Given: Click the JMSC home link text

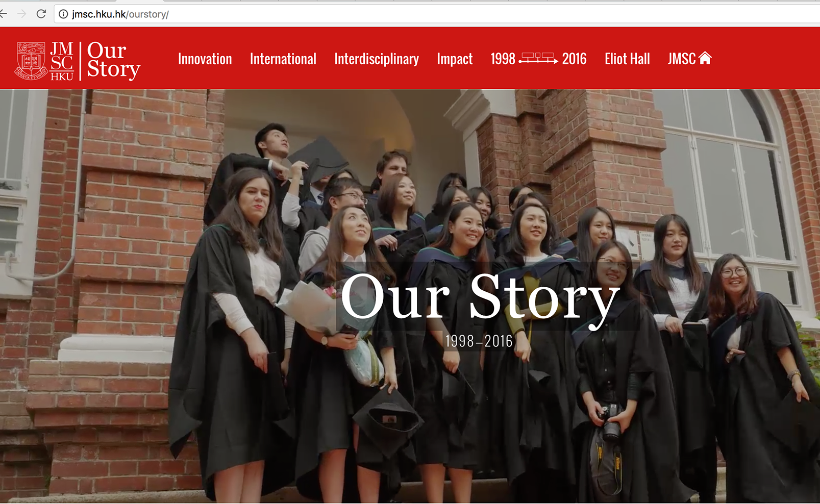Looking at the screenshot, I should pos(681,59).
